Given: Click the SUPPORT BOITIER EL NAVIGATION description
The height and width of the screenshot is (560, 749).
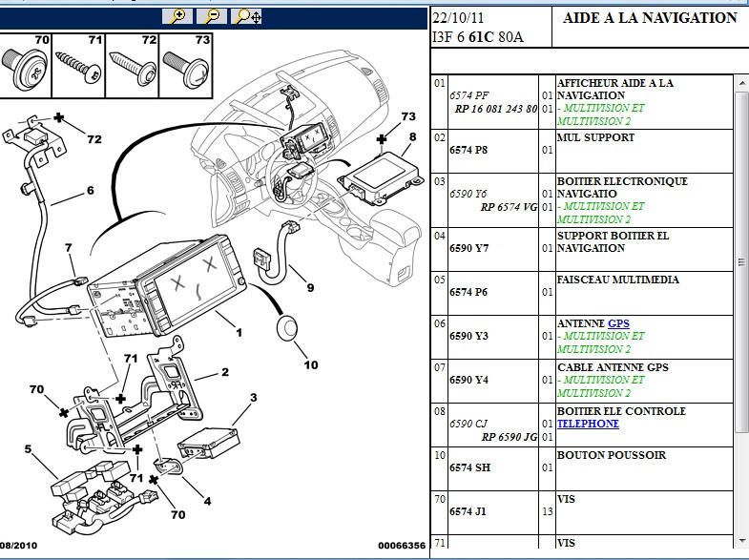Looking at the screenshot, I should click(613, 242).
